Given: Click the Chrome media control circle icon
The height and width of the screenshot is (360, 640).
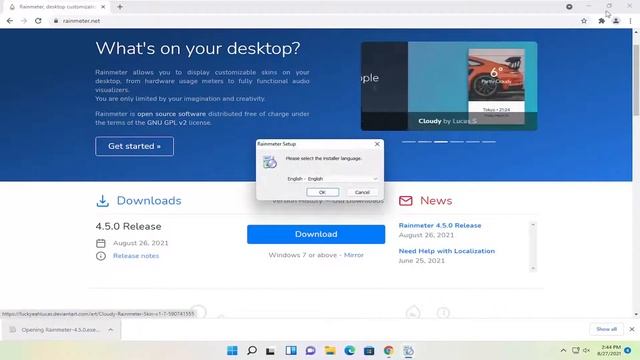Looking at the screenshot, I should 569,7.
